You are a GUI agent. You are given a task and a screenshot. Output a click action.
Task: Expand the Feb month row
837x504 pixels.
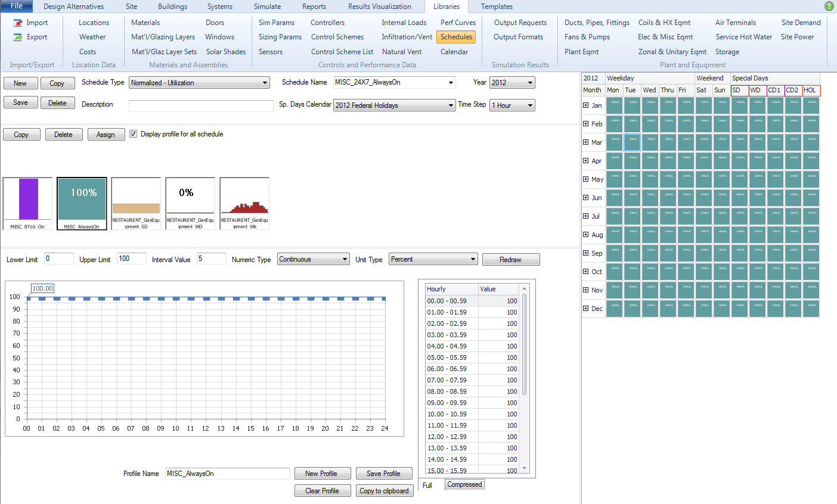point(585,124)
